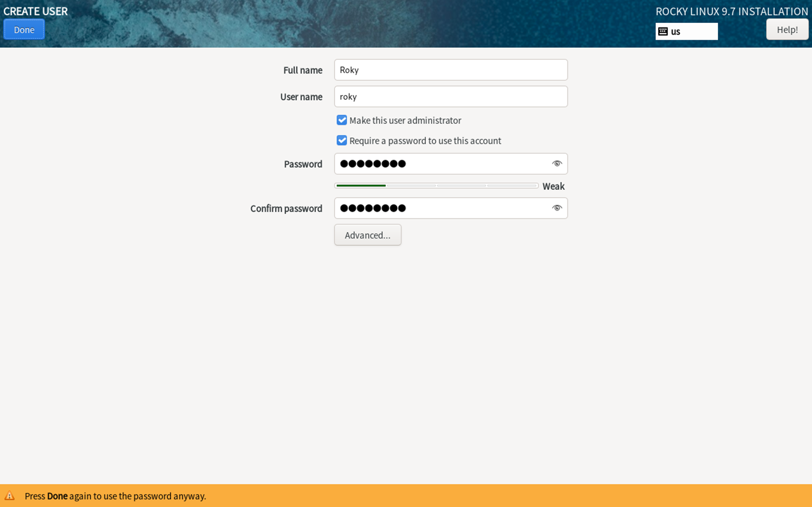Click the Password label

pos(303,164)
